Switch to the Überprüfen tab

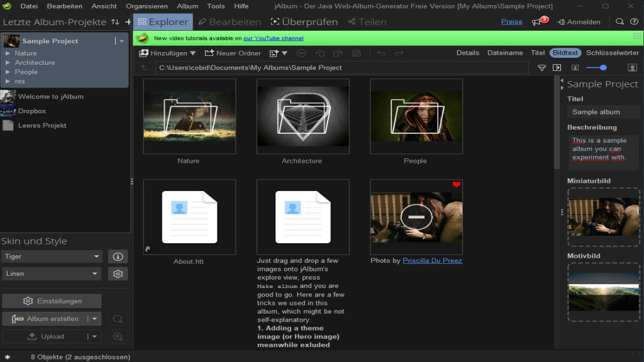click(x=304, y=22)
